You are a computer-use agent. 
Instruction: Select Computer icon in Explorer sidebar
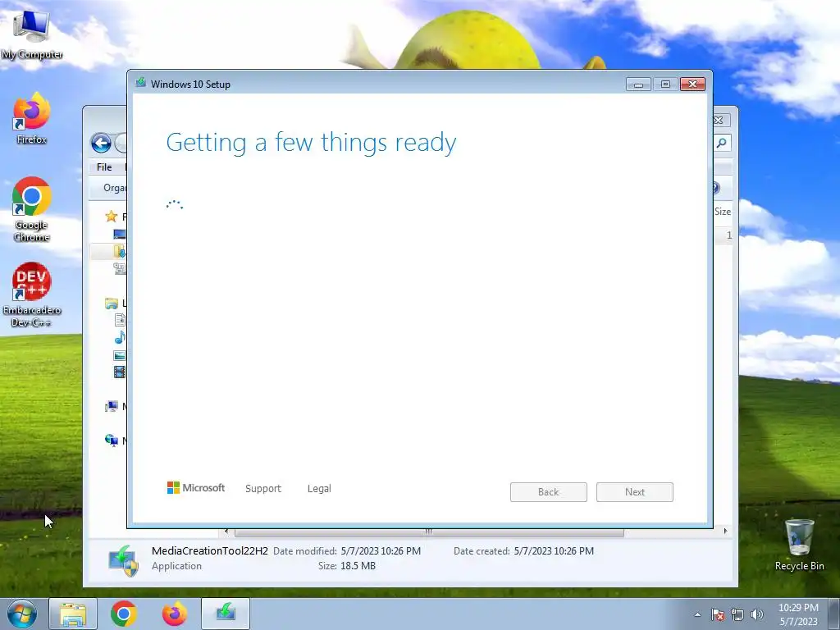[x=112, y=407]
